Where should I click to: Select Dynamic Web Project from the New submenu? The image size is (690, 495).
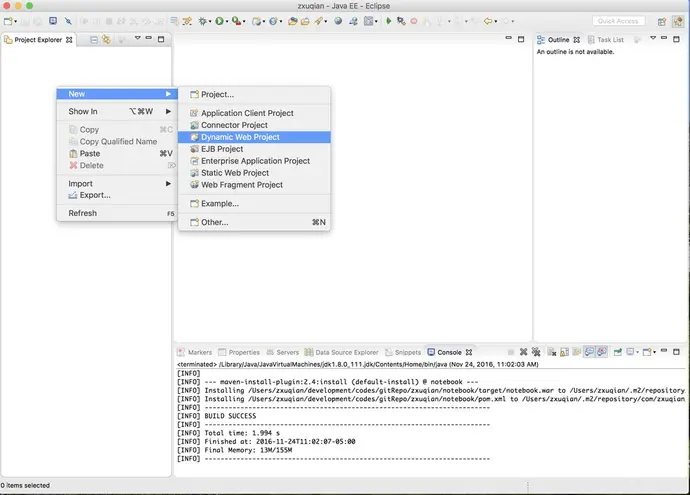click(x=254, y=137)
